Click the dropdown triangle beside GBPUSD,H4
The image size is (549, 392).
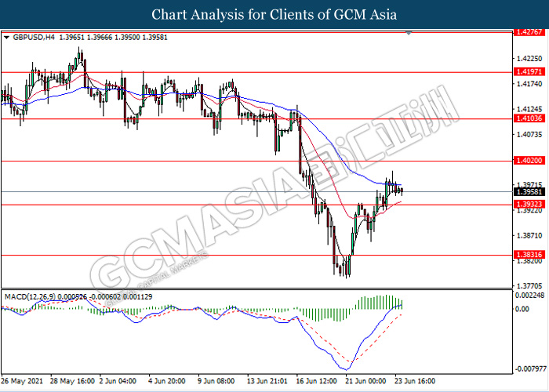pos(6,38)
